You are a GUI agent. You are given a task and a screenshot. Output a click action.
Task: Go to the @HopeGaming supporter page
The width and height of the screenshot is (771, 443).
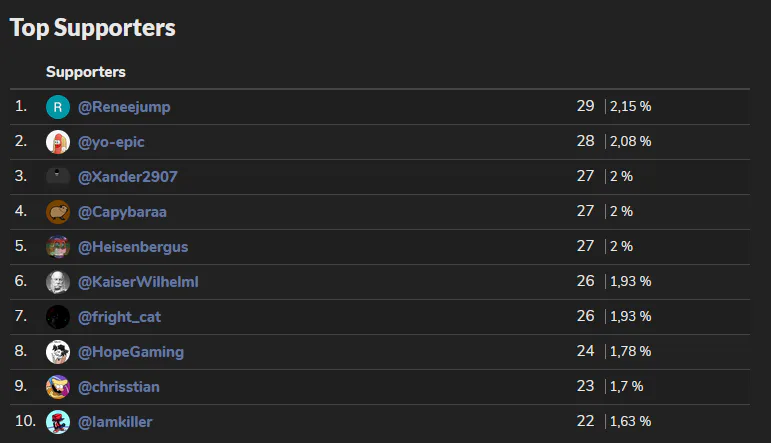point(130,352)
